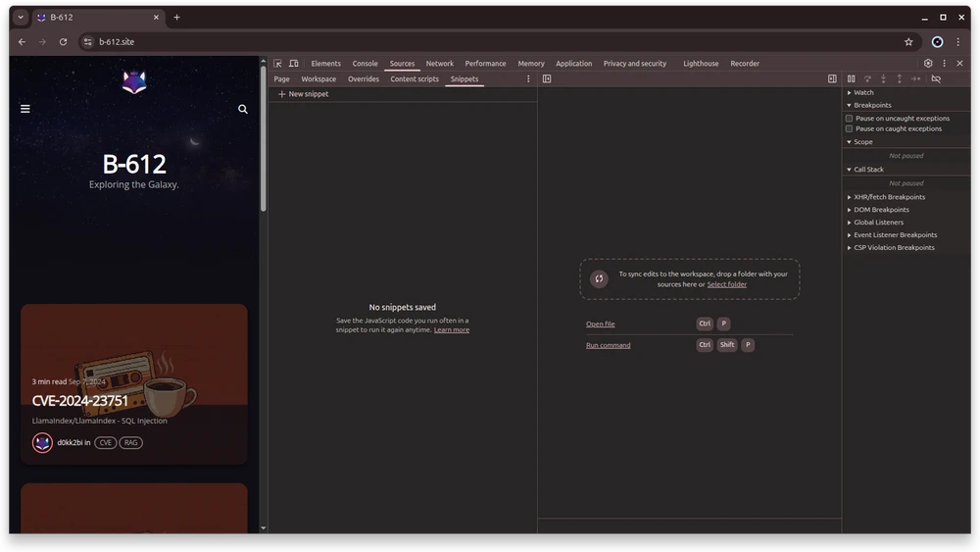This screenshot has width=980, height=552.
Task: Enable Pause on caught exceptions
Action: [x=850, y=128]
